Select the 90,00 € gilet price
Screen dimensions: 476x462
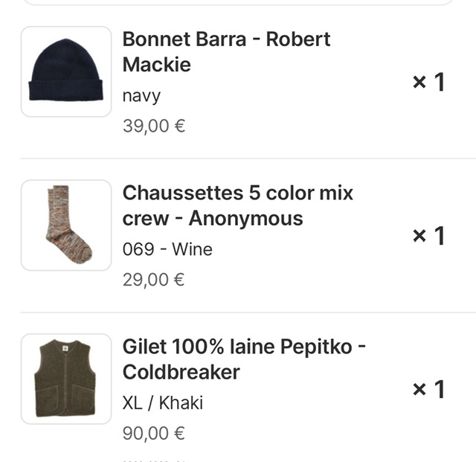pyautogui.click(x=154, y=433)
